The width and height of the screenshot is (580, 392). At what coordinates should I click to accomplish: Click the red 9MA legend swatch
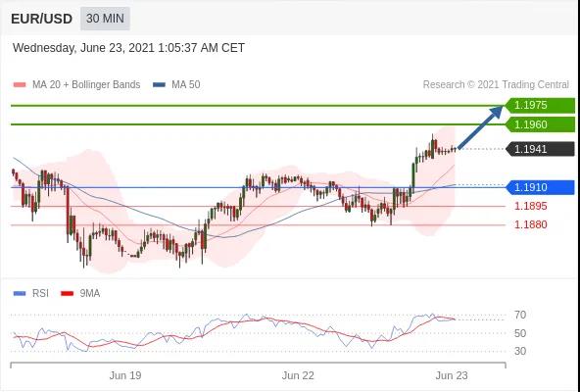68,294
